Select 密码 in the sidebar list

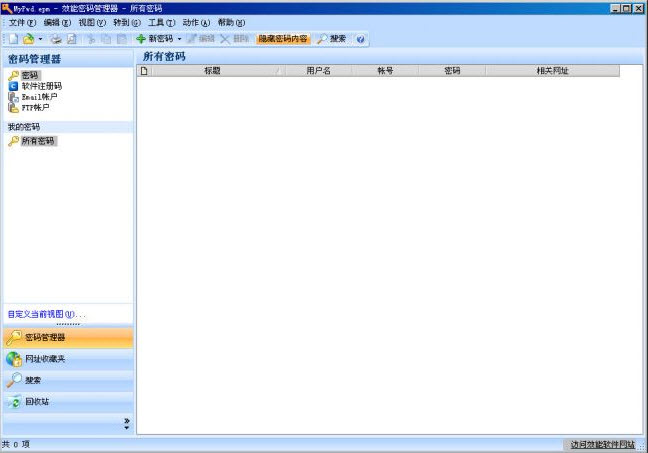point(30,75)
